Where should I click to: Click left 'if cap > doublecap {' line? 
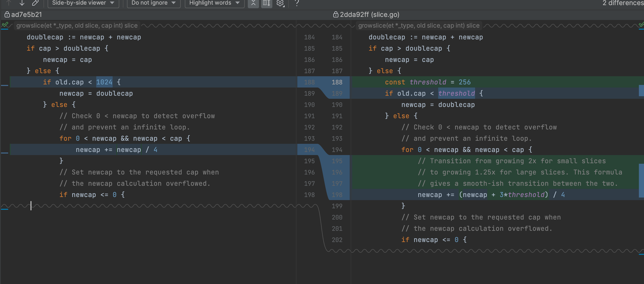pos(67,48)
